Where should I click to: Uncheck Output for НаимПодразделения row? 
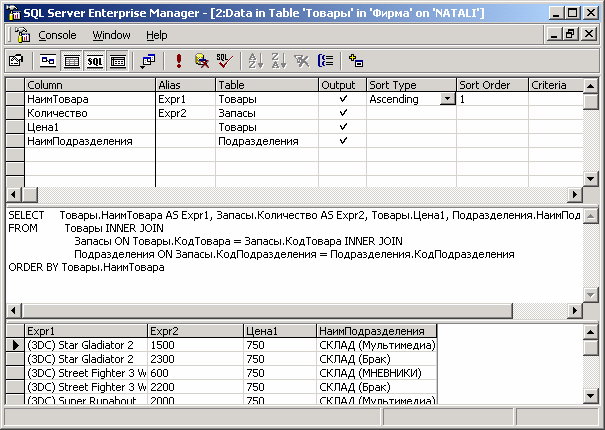[x=343, y=141]
